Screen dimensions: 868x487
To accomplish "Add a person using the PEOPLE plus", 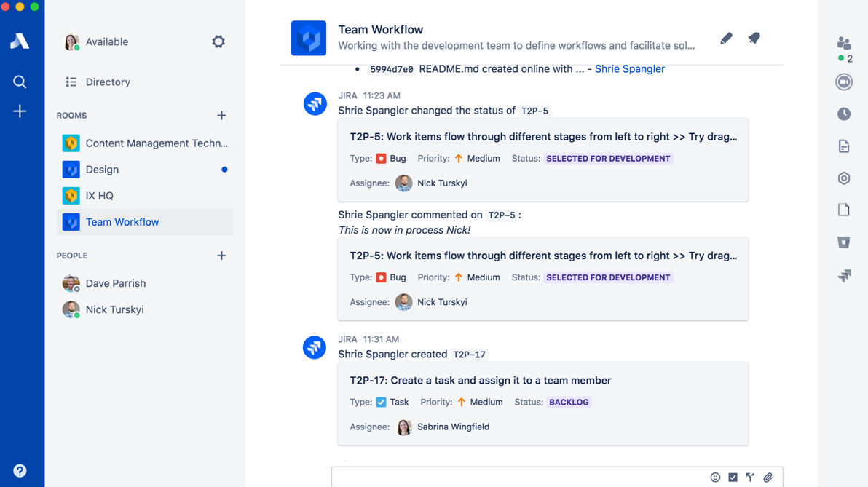I will 222,256.
